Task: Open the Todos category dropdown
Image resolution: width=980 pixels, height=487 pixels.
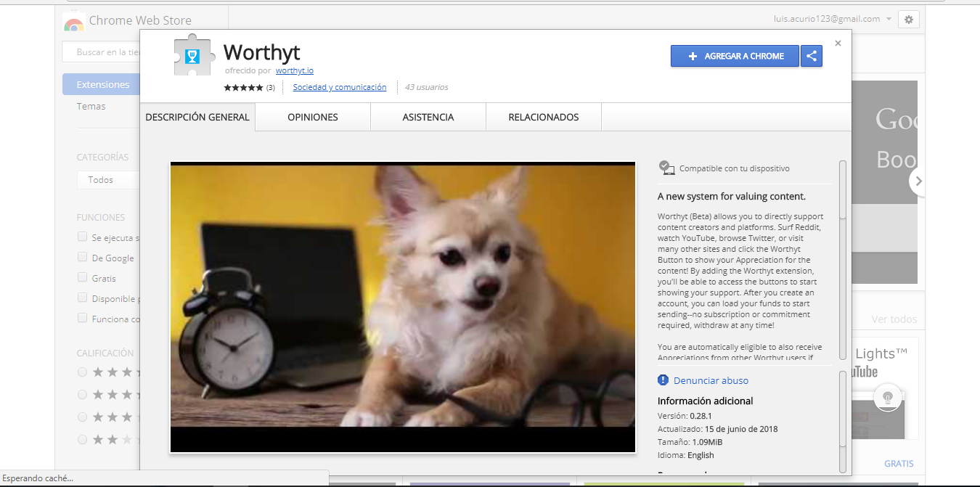Action: [x=108, y=179]
